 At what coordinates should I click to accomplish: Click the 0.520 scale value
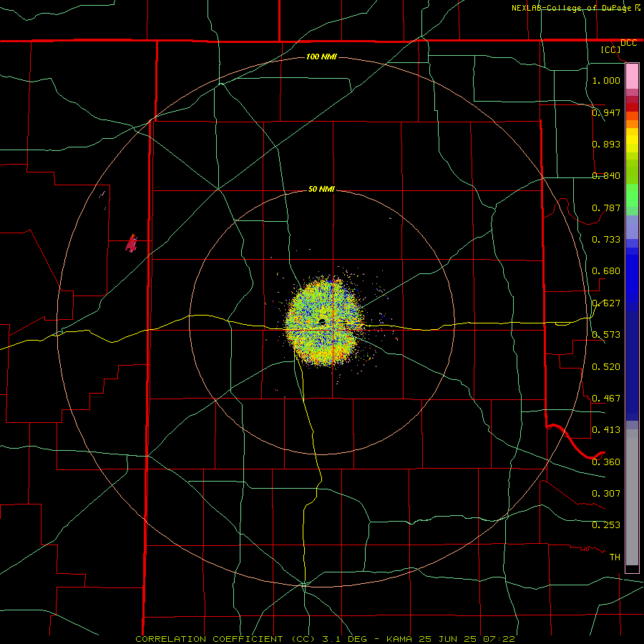[606, 367]
